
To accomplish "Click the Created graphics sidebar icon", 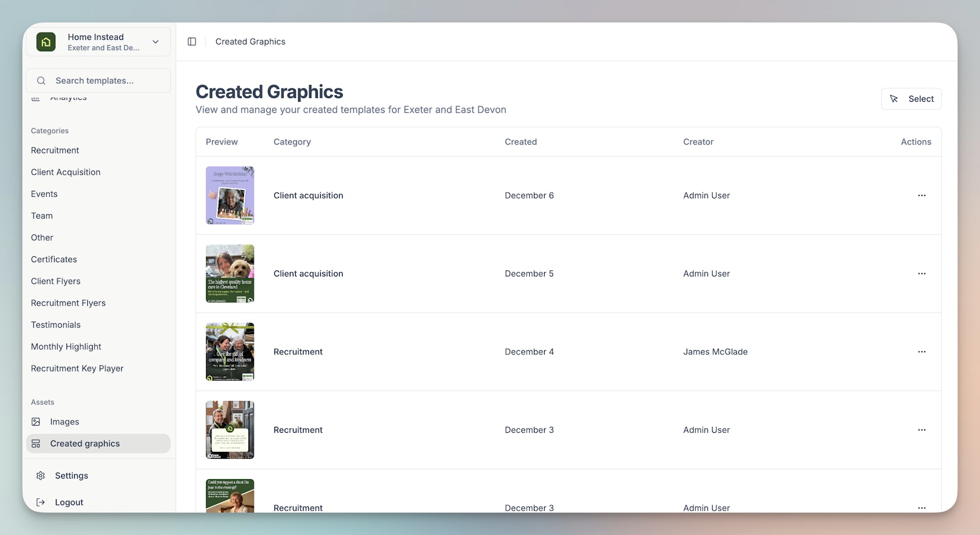I will pos(36,443).
